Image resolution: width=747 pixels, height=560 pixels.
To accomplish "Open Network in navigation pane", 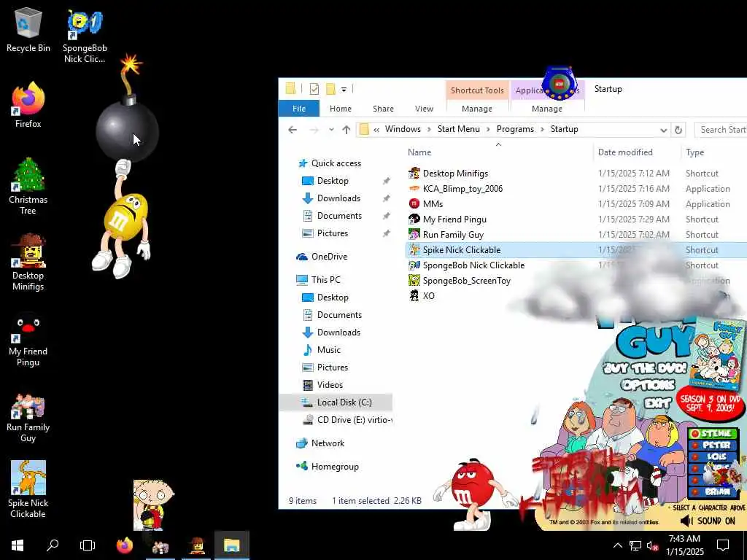I will 328,443.
